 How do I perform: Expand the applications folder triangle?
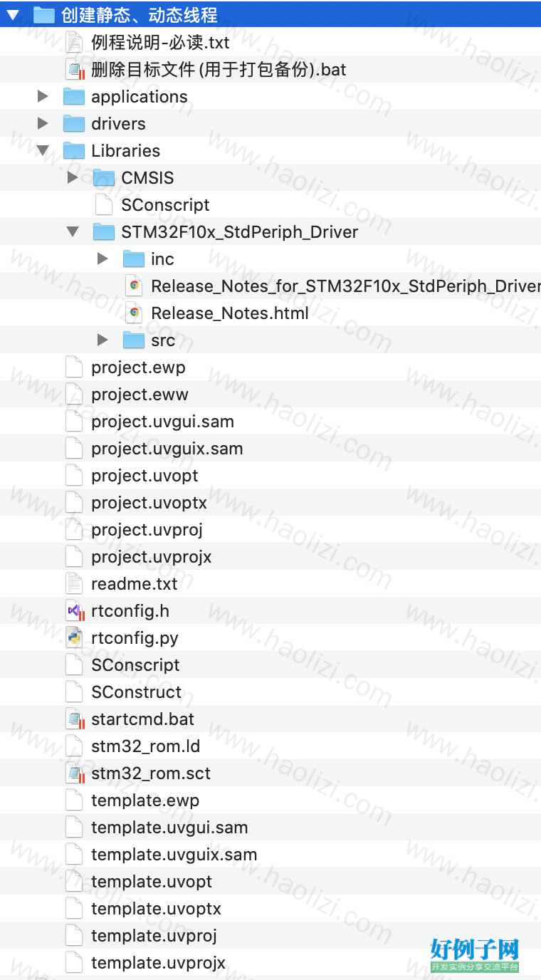click(43, 96)
